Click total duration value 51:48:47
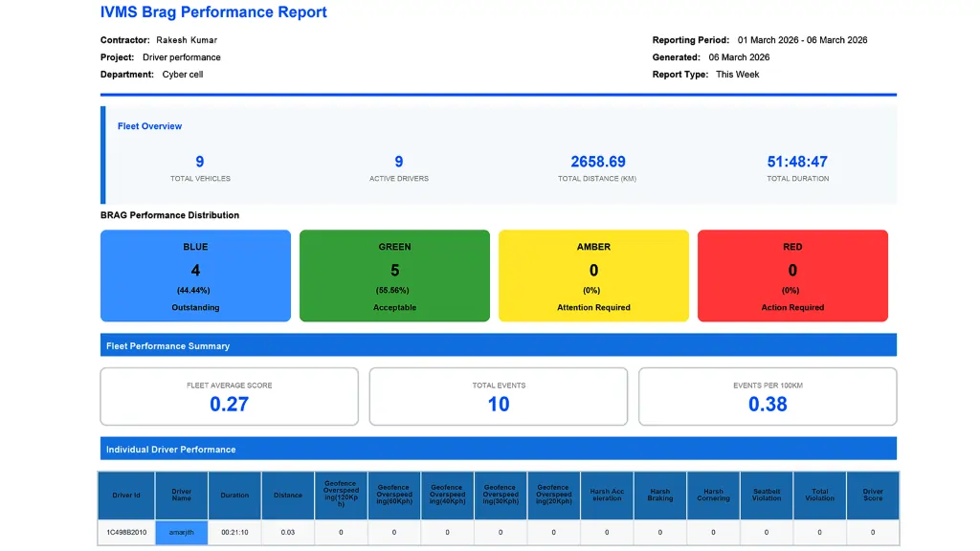The height and width of the screenshot is (551, 980). click(x=797, y=162)
